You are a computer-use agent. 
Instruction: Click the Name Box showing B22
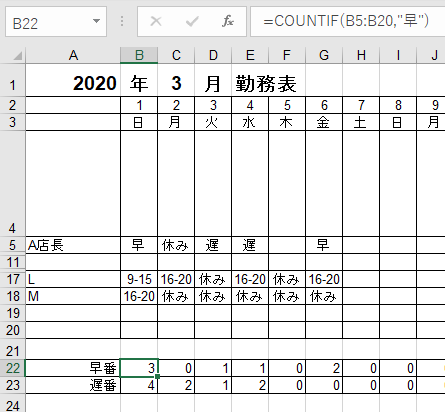(x=56, y=22)
